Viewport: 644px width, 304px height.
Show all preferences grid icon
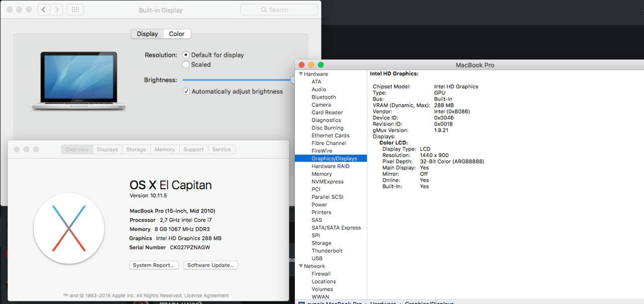[x=75, y=10]
